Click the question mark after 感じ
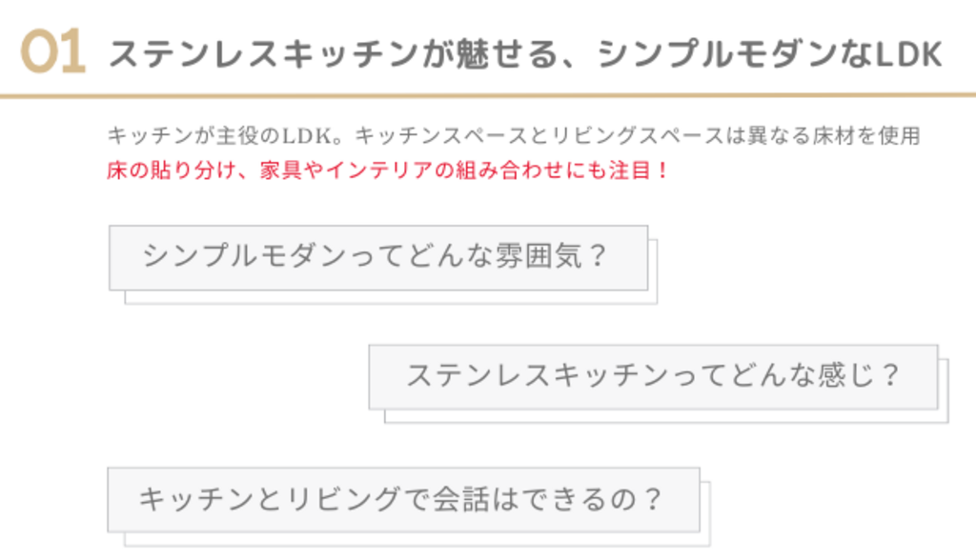The width and height of the screenshot is (976, 560). (x=889, y=375)
